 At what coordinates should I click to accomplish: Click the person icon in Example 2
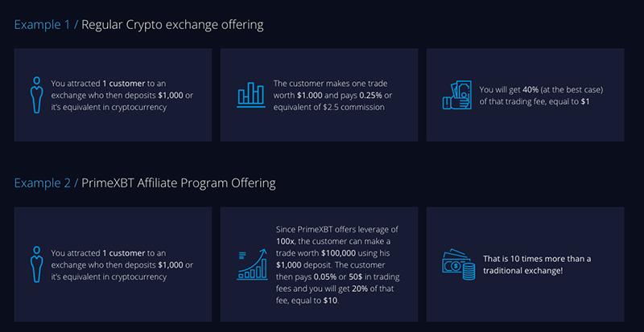pyautogui.click(x=36, y=264)
